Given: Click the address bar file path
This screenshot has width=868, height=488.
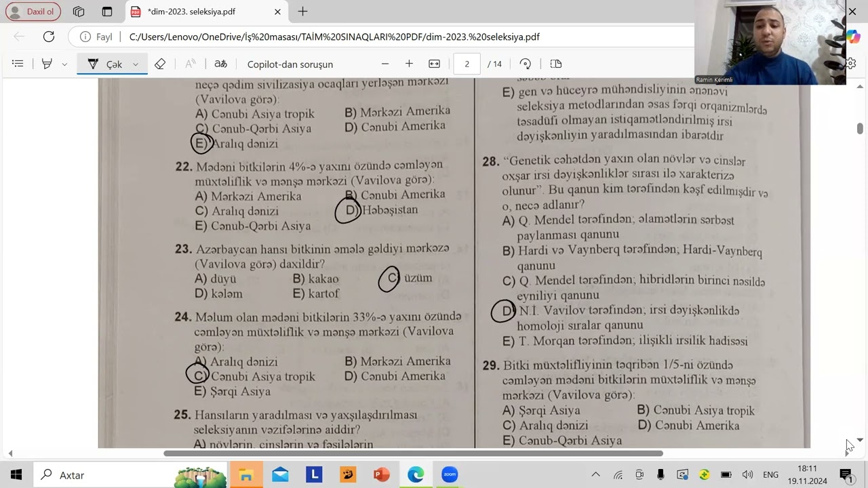Looking at the screenshot, I should point(334,37).
